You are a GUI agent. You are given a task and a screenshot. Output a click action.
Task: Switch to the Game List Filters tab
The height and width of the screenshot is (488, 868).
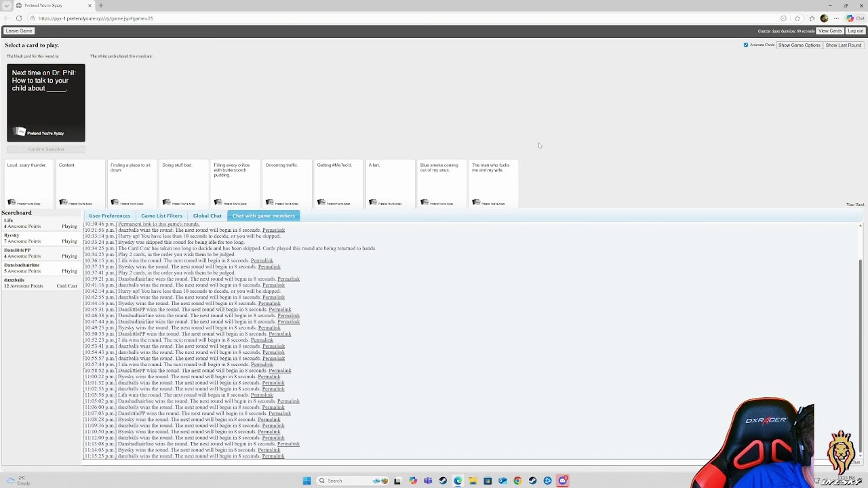(x=161, y=216)
